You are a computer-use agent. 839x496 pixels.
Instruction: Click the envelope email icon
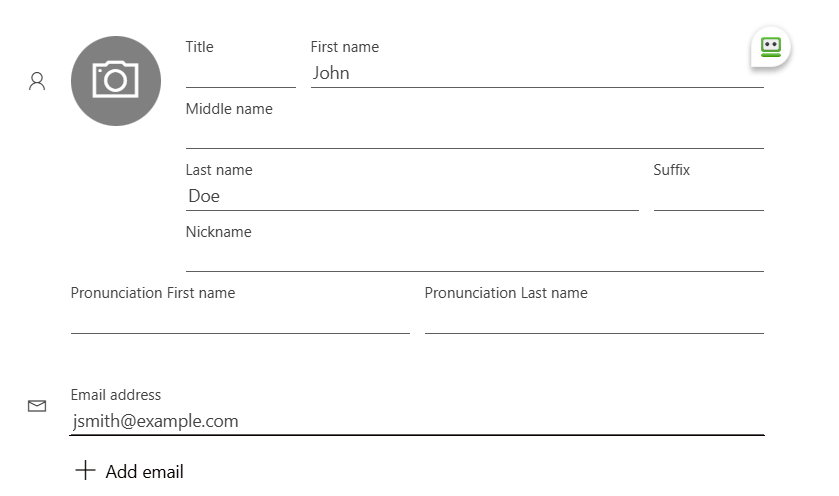(37, 406)
